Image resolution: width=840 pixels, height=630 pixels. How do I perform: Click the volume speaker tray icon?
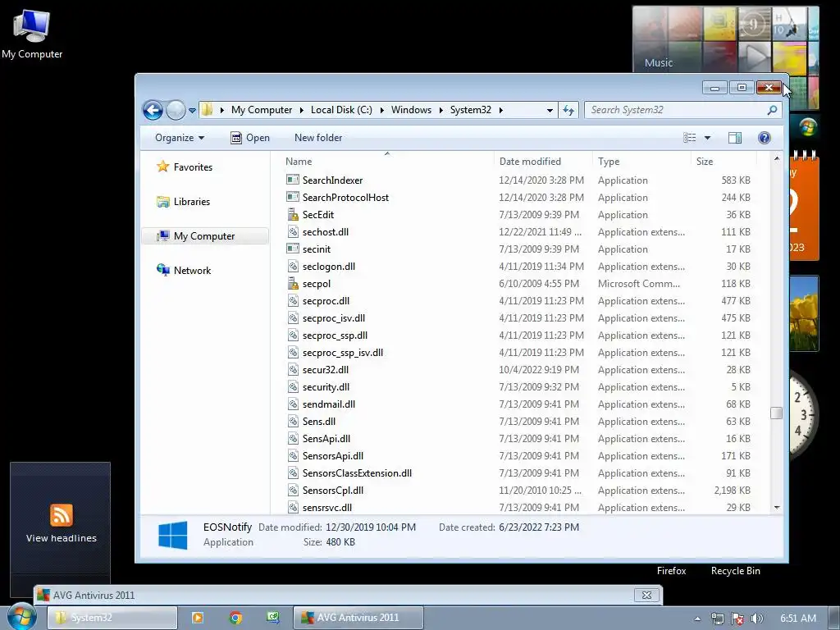756,619
